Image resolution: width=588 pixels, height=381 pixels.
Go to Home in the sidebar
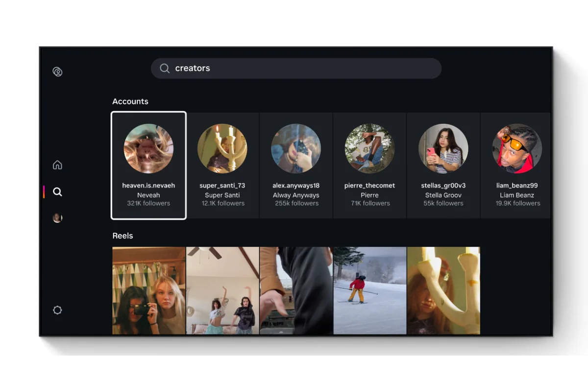click(57, 165)
